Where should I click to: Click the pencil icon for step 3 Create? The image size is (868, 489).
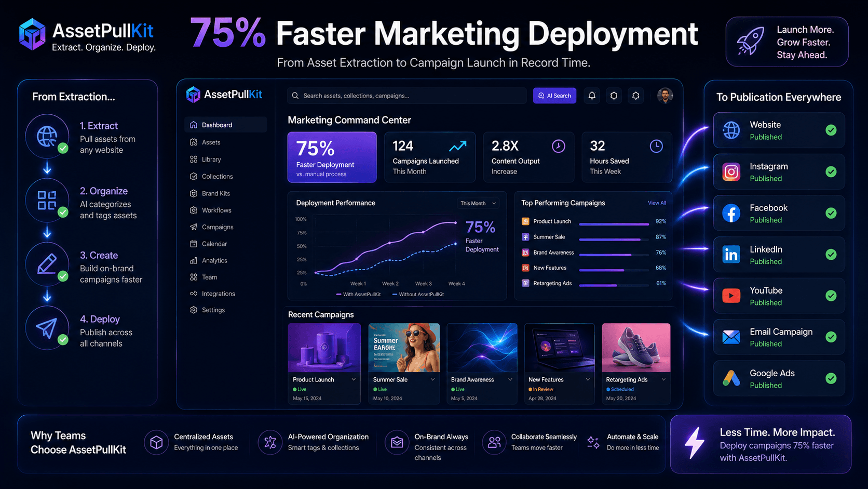pos(47,264)
